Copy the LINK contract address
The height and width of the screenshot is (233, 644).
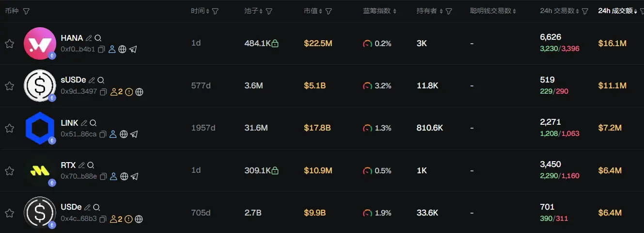click(x=103, y=134)
